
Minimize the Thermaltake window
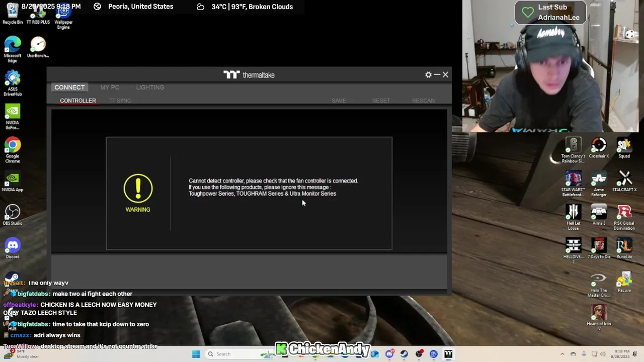pyautogui.click(x=437, y=74)
